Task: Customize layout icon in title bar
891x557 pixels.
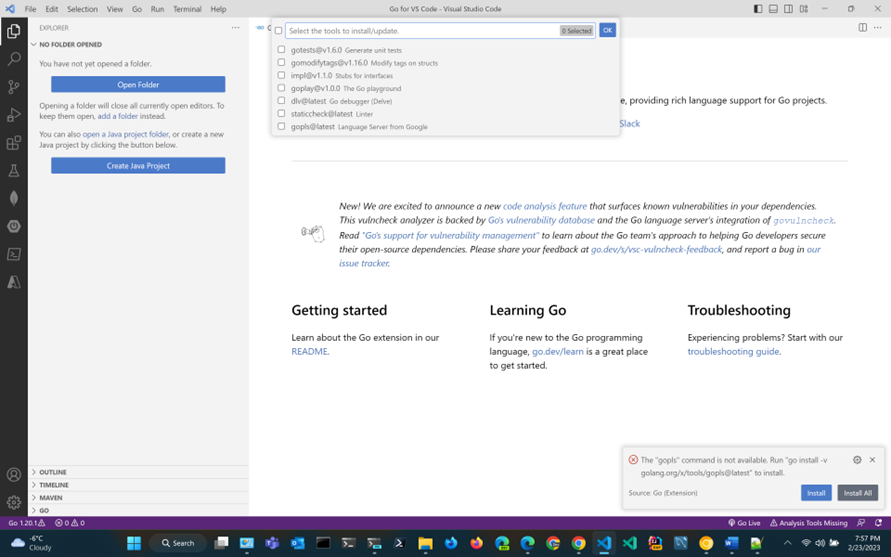Action: click(x=804, y=9)
